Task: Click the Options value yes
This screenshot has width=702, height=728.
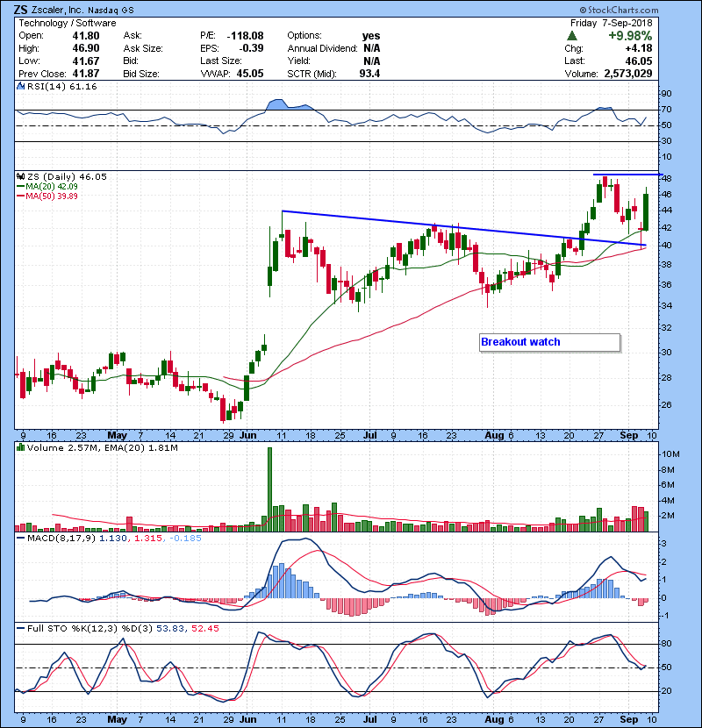Action: point(371,36)
